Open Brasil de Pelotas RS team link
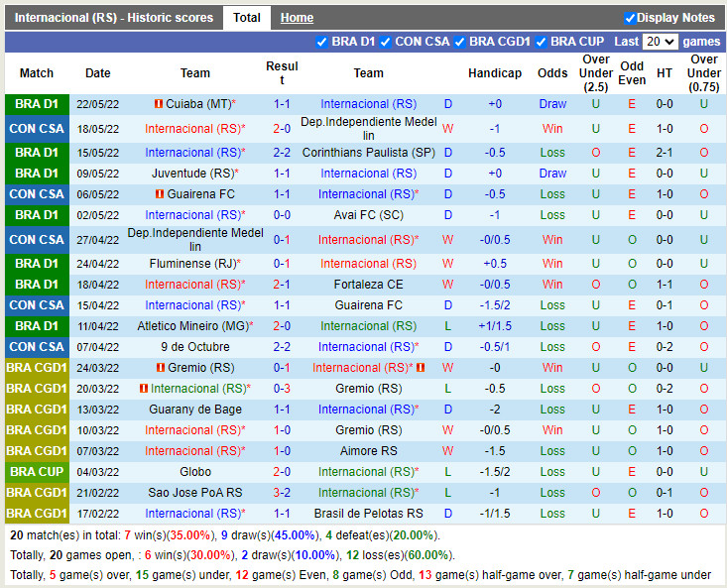 (x=368, y=514)
